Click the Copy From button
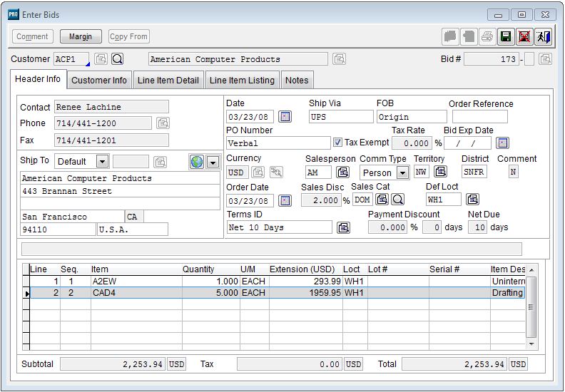The image size is (565, 392). click(x=128, y=36)
